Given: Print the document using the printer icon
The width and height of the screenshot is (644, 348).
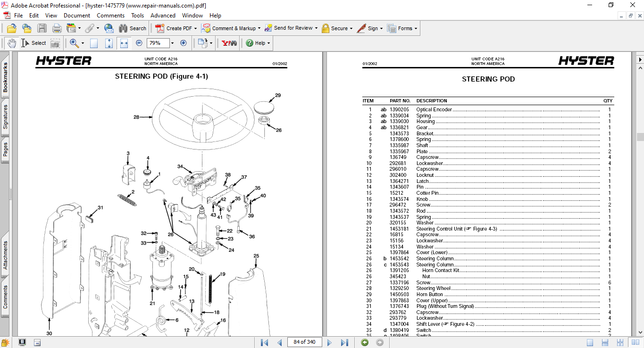Looking at the screenshot, I should tap(57, 28).
